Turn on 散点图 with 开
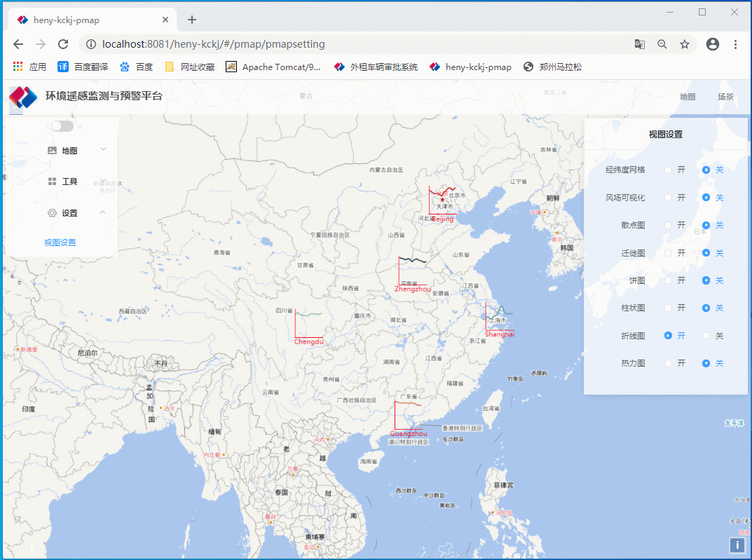Screen dimensions: 752x560 pyautogui.click(x=675, y=225)
